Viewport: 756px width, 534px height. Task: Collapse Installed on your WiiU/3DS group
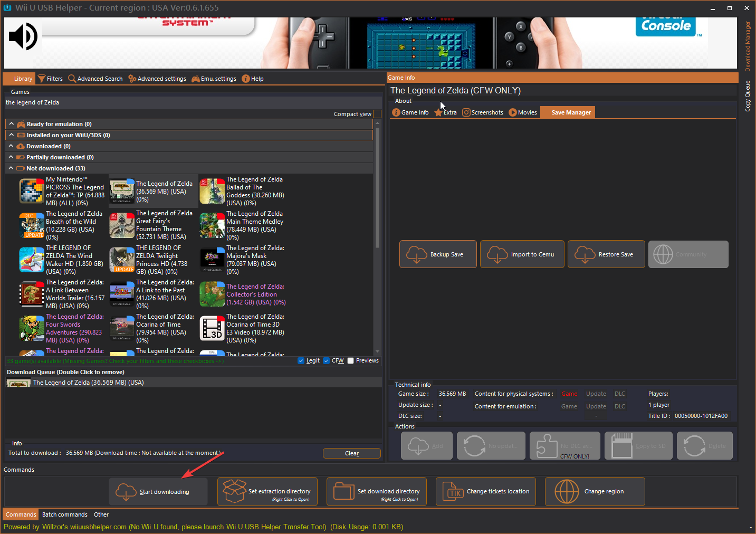click(x=11, y=135)
